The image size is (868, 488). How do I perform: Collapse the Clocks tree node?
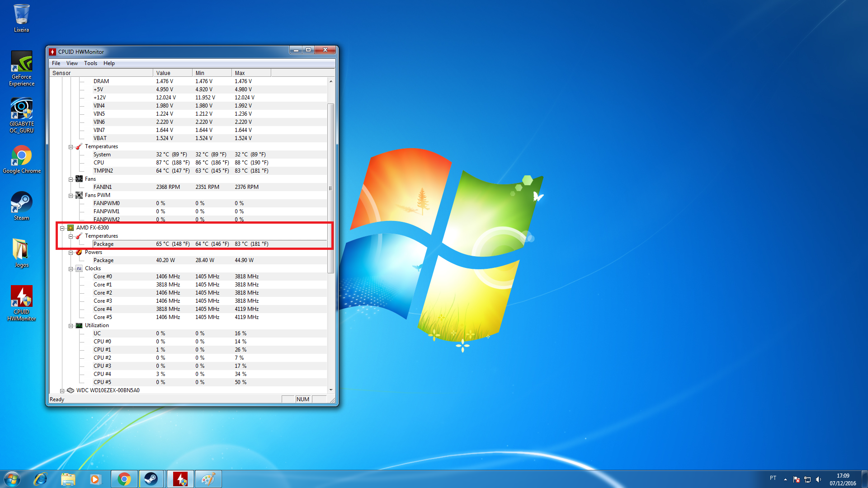pos(71,269)
